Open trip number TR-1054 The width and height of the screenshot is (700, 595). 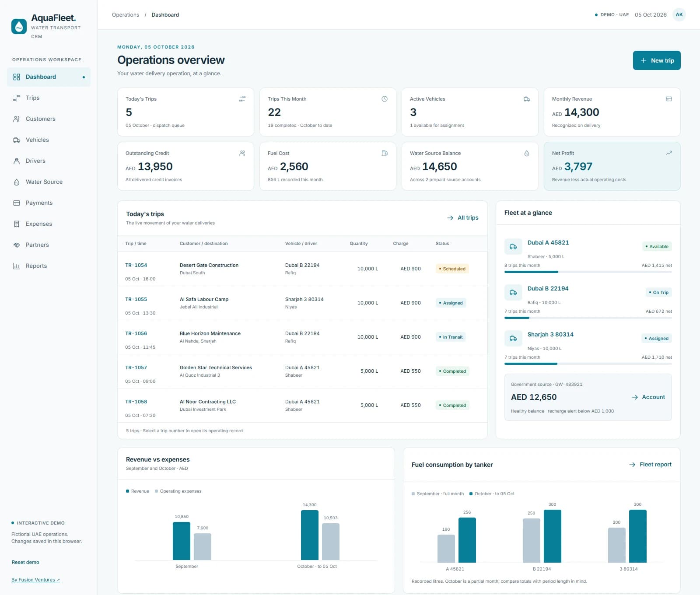click(x=136, y=265)
